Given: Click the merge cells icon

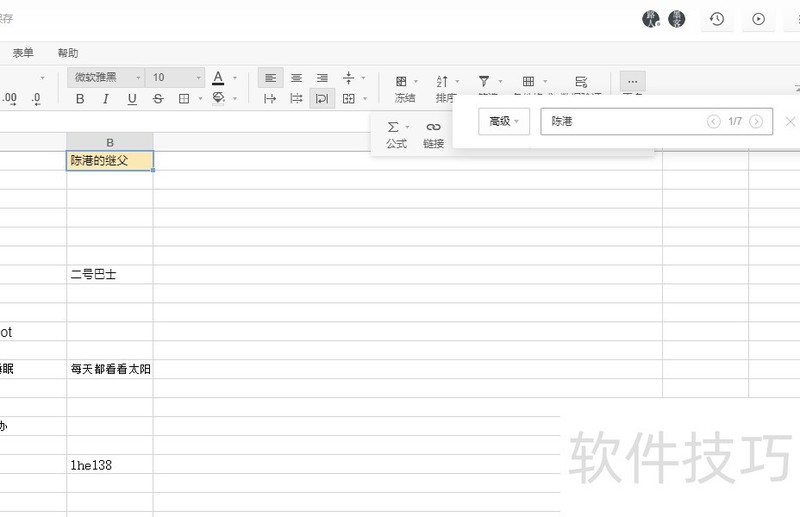Looking at the screenshot, I should tap(348, 99).
